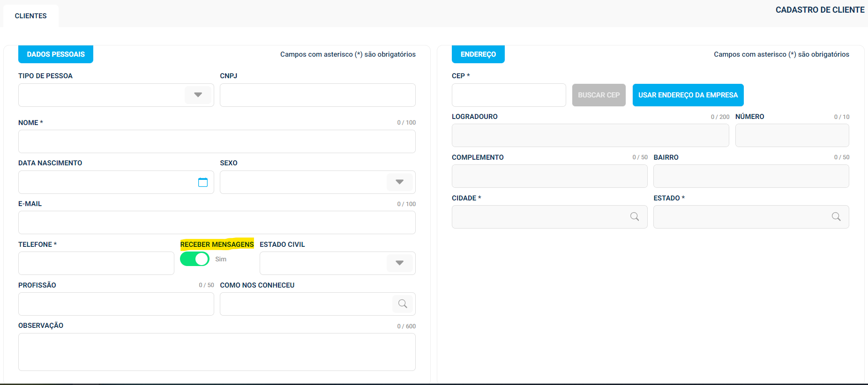Switch to the Clientes tab
868x385 pixels.
coord(31,16)
